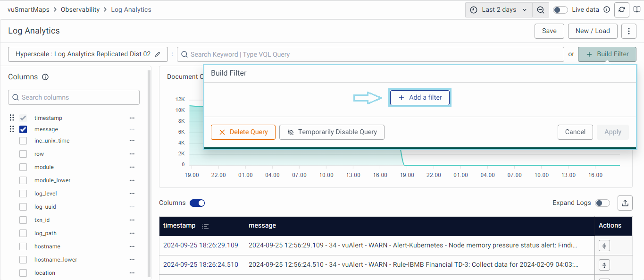Turn off the Columns toggle
Viewport: 644px width, 280px height.
pyautogui.click(x=197, y=203)
